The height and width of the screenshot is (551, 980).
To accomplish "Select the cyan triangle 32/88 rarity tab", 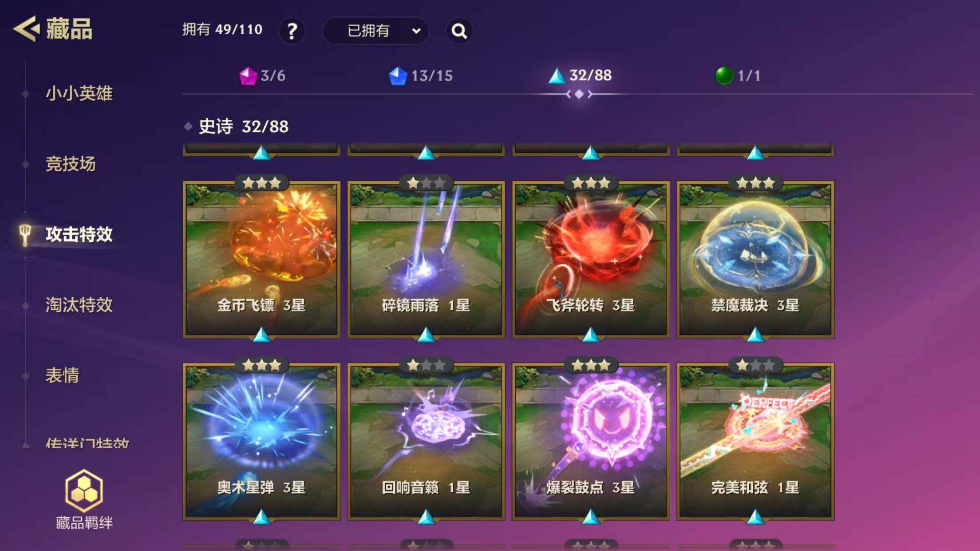I will tap(580, 75).
